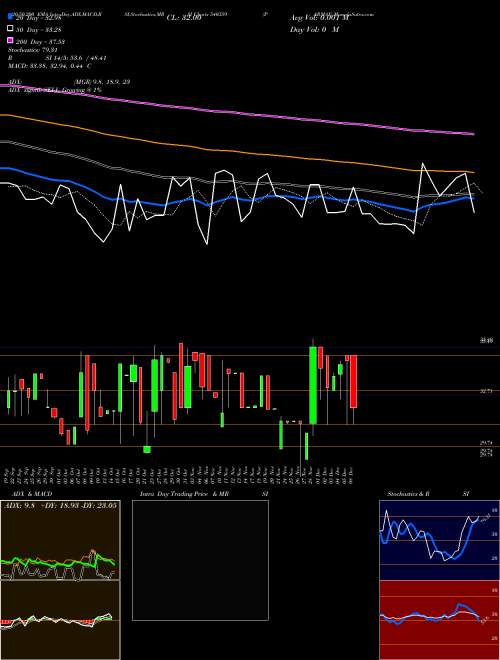Click the 'Stochastics & R' panel title
The width and height of the screenshot is (500, 660).
408,494
